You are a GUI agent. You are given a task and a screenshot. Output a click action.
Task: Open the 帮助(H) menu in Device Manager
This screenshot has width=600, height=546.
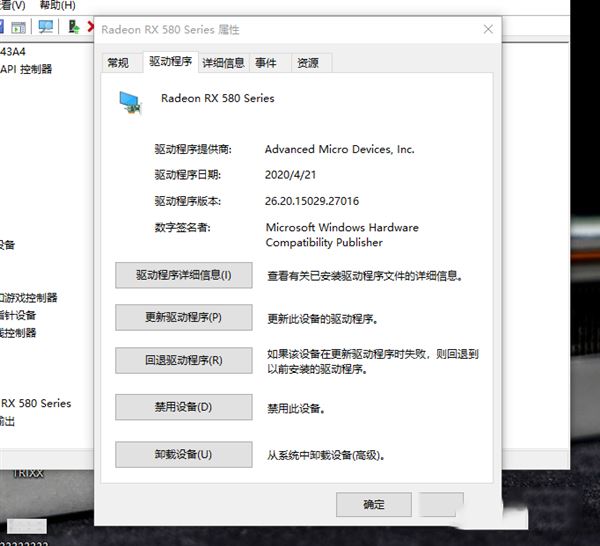57,5
